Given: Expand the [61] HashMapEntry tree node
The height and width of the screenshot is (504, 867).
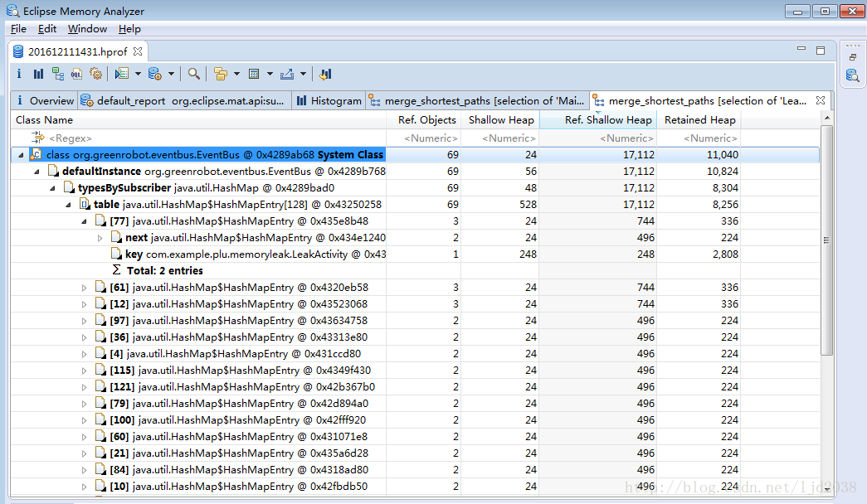Looking at the screenshot, I should click(x=84, y=288).
